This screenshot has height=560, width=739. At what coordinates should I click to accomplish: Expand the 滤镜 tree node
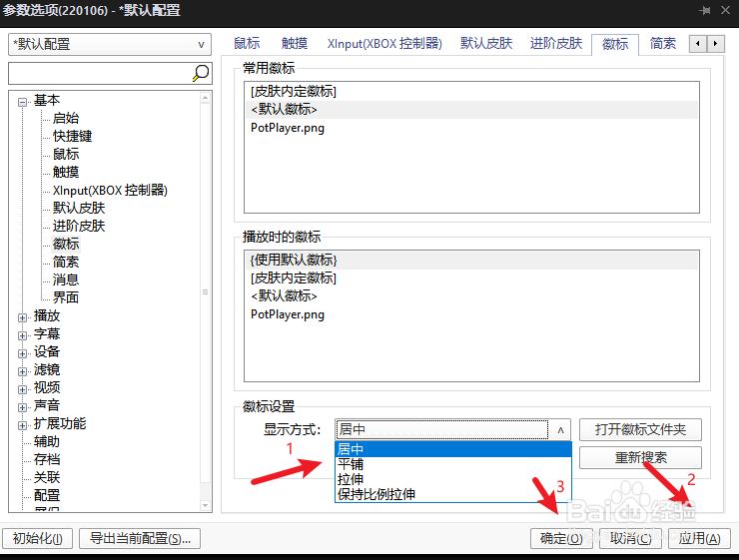pyautogui.click(x=22, y=371)
